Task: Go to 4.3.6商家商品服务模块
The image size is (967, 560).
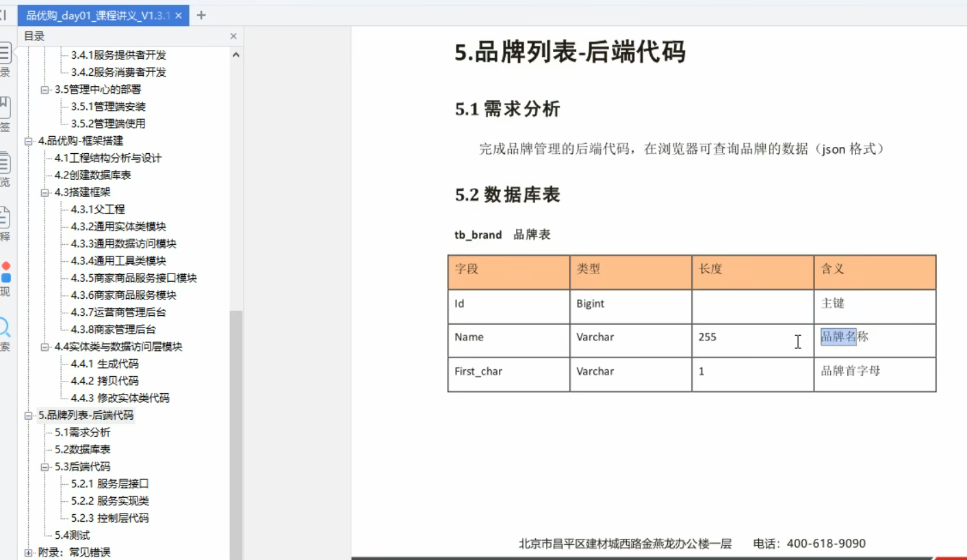Action: click(x=124, y=295)
